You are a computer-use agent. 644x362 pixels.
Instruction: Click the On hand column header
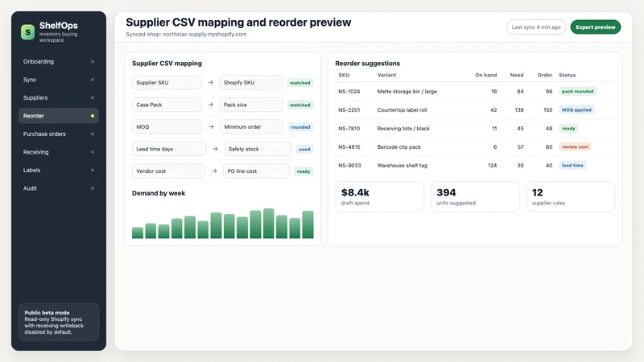point(486,75)
